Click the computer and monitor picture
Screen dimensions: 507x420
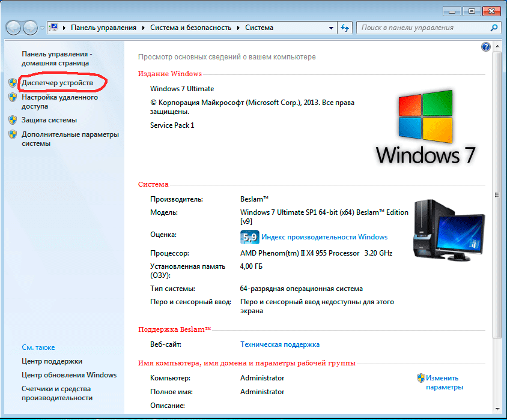(449, 230)
